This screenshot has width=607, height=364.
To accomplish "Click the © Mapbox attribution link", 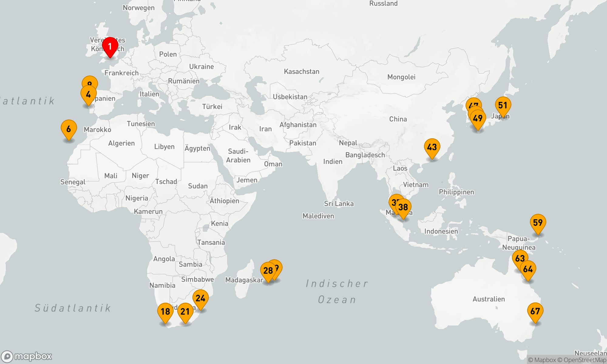I will (x=542, y=360).
